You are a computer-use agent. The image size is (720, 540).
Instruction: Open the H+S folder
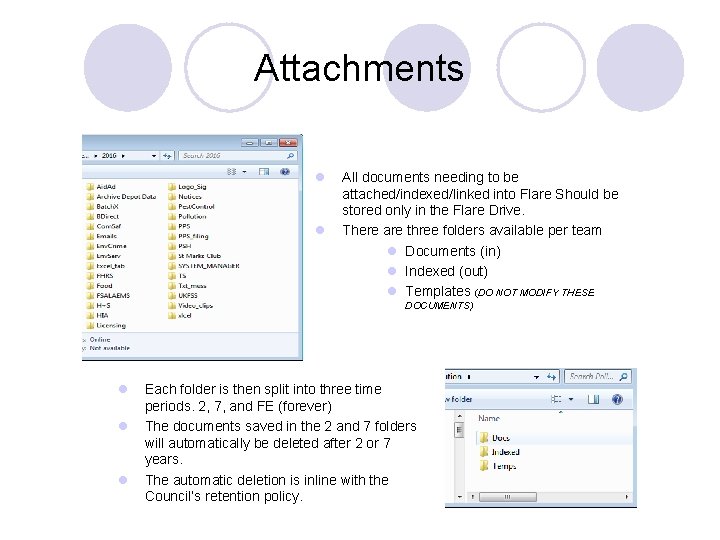tap(99, 305)
